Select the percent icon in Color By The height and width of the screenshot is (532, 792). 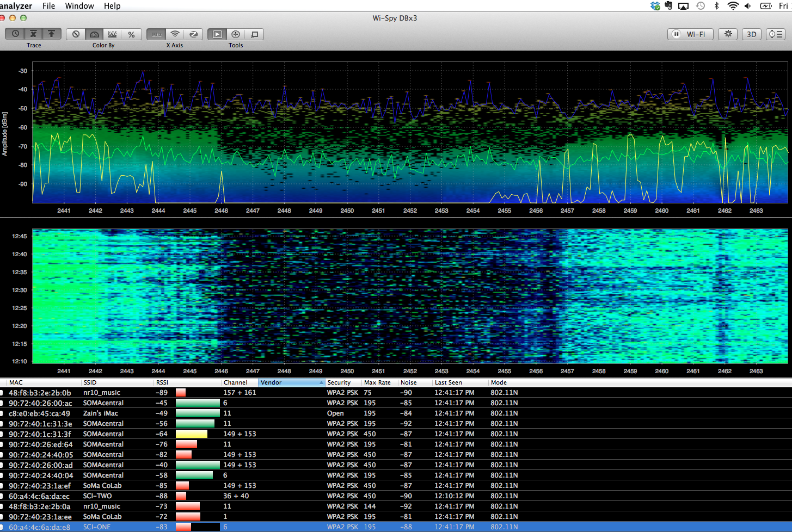[x=131, y=34]
